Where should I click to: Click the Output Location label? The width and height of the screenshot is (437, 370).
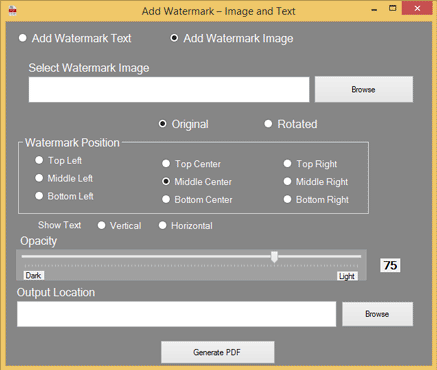[56, 292]
